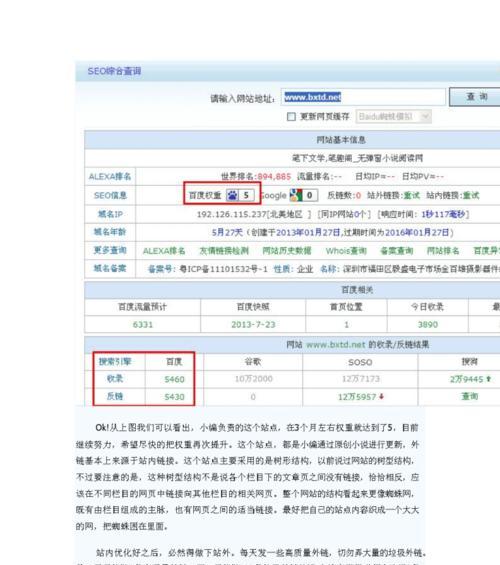Viewport: 500px width, 565px height.
Task: Click the 站内链接 重试 link
Action: 471,195
